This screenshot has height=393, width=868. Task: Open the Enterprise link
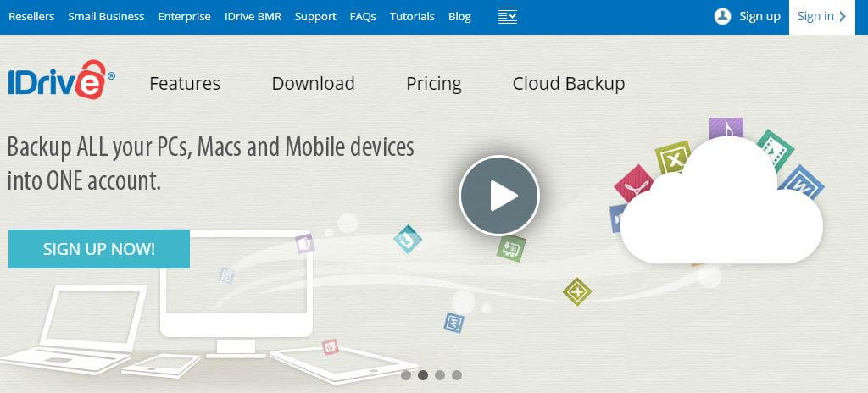click(184, 17)
